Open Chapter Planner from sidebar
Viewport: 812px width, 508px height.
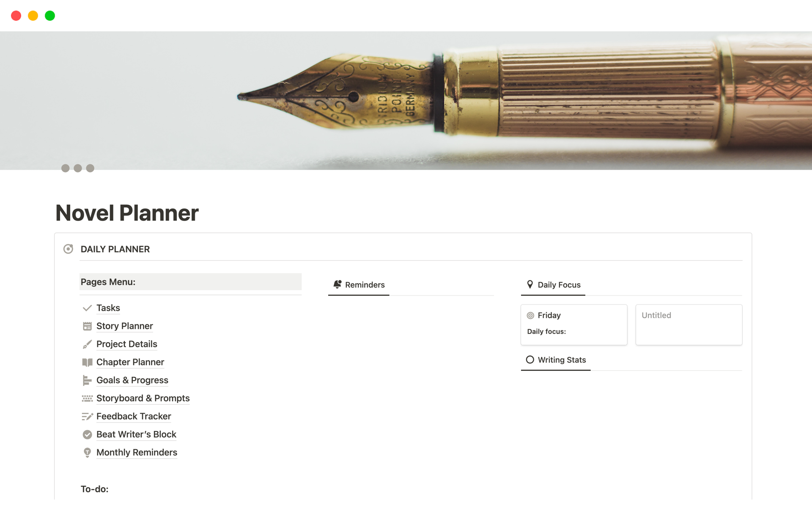coord(130,362)
